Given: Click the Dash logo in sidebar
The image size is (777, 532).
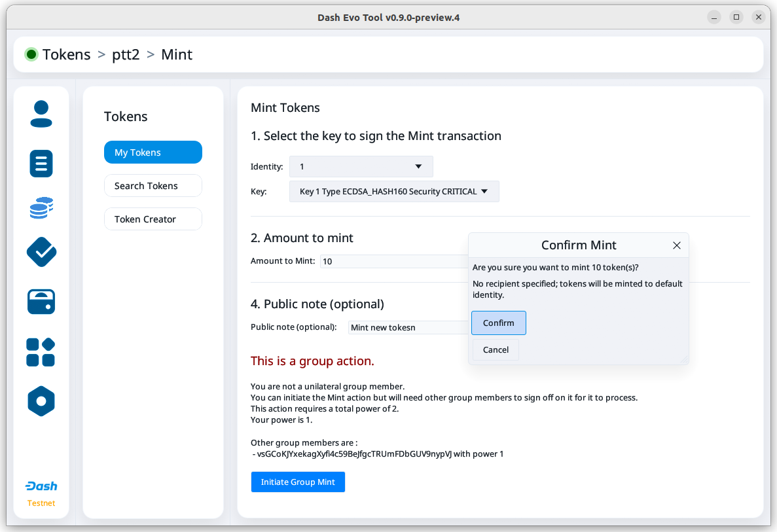Looking at the screenshot, I should click(x=41, y=486).
